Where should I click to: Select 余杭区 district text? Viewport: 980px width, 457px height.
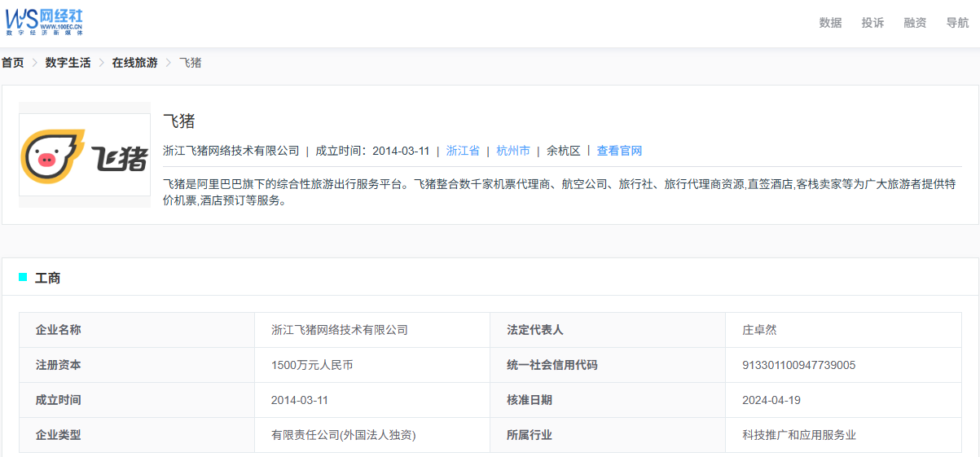[x=564, y=151]
